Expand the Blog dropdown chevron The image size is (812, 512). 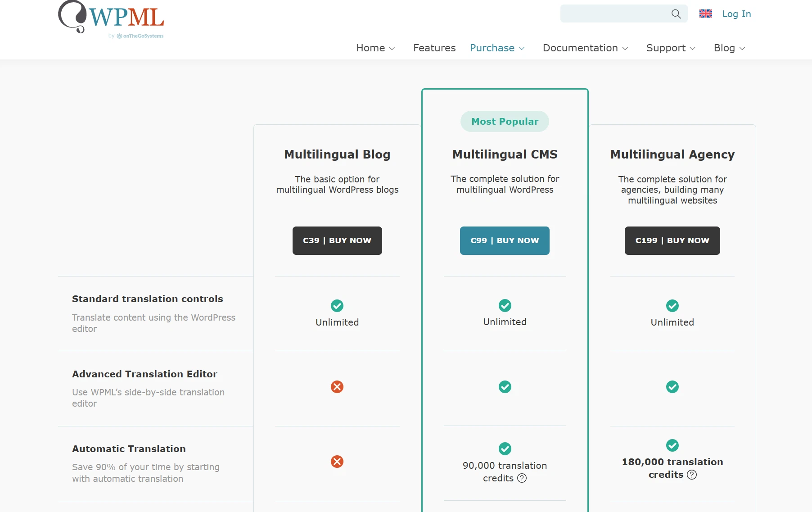tap(742, 49)
